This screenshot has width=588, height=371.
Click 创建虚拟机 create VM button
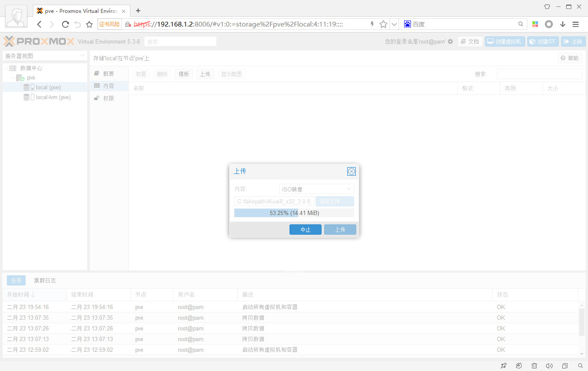coord(505,41)
